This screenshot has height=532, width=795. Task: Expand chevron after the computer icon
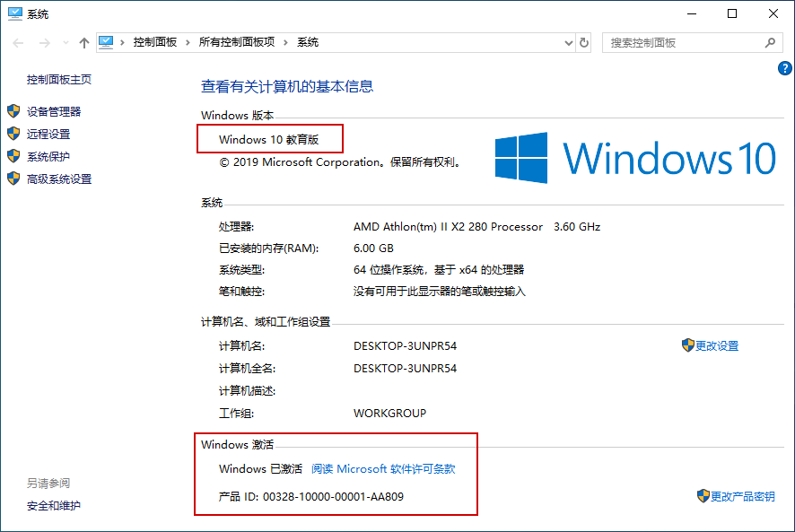pos(122,42)
